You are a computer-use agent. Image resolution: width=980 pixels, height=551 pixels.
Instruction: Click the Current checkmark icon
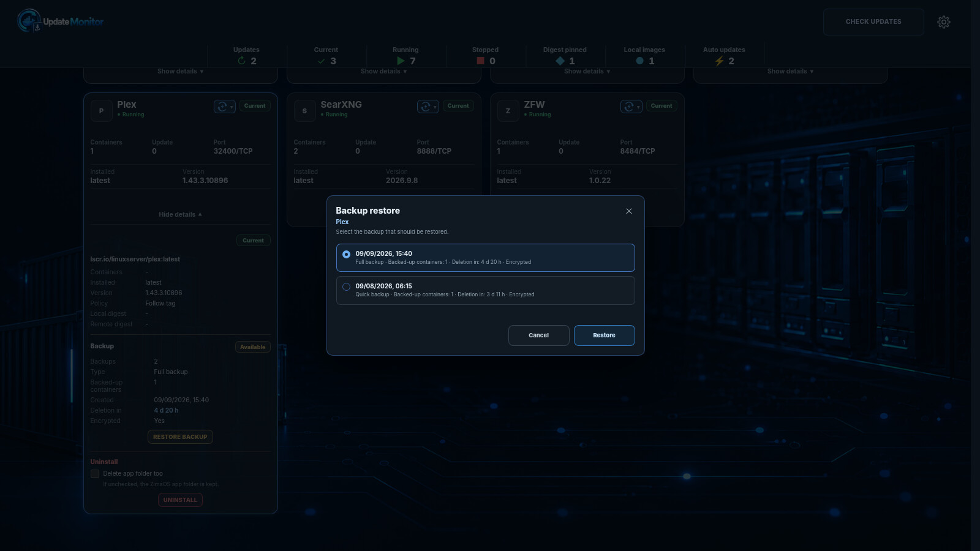click(321, 61)
